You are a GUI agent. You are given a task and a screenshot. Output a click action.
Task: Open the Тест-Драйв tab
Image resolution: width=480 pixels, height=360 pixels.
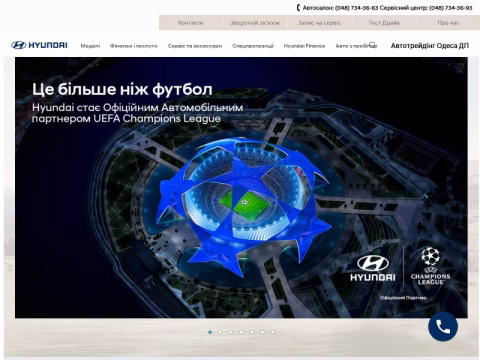384,23
